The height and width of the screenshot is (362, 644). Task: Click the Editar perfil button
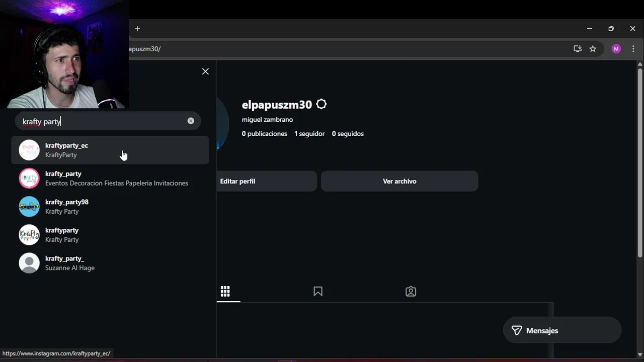coord(267,181)
